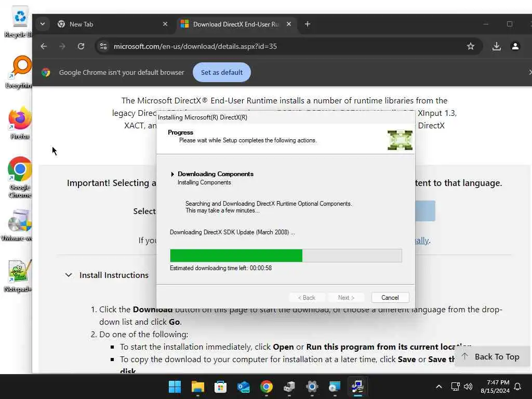Click the Chrome back arrow

pos(44,46)
